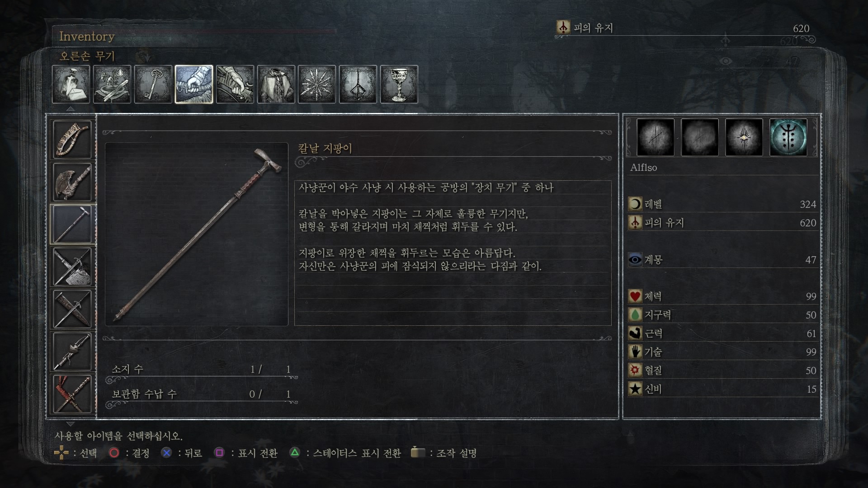Image resolution: width=868 pixels, height=488 pixels.
Task: Select the threaded cane list entry
Action: coord(72,224)
